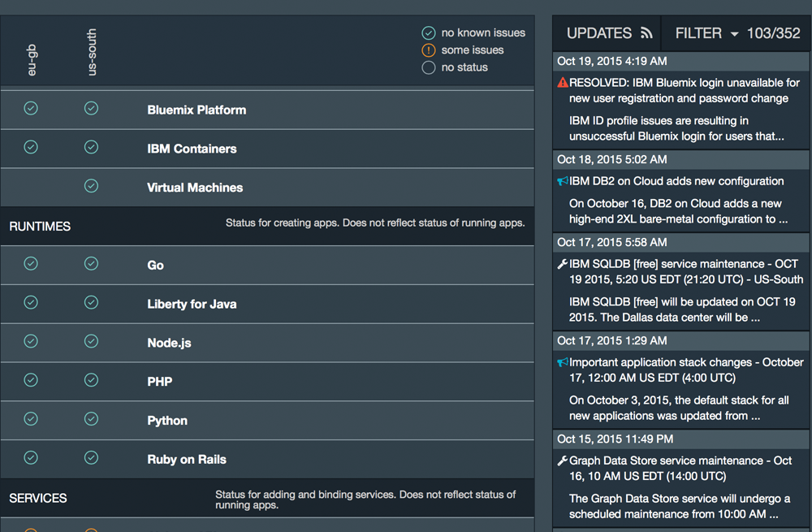Viewport: 812px width, 532px height.
Task: Click wrench icon on Graph Data Store update
Action: 563,461
